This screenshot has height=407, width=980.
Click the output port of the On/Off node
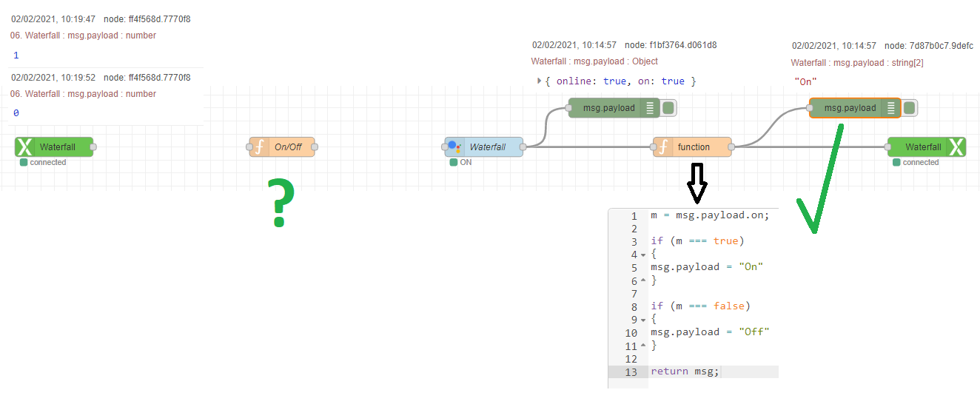[x=315, y=147]
